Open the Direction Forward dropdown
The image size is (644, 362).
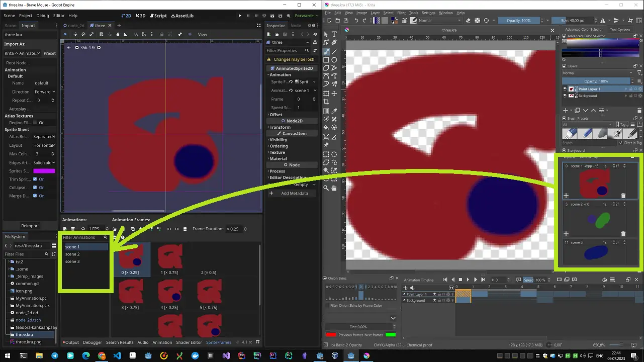45,92
